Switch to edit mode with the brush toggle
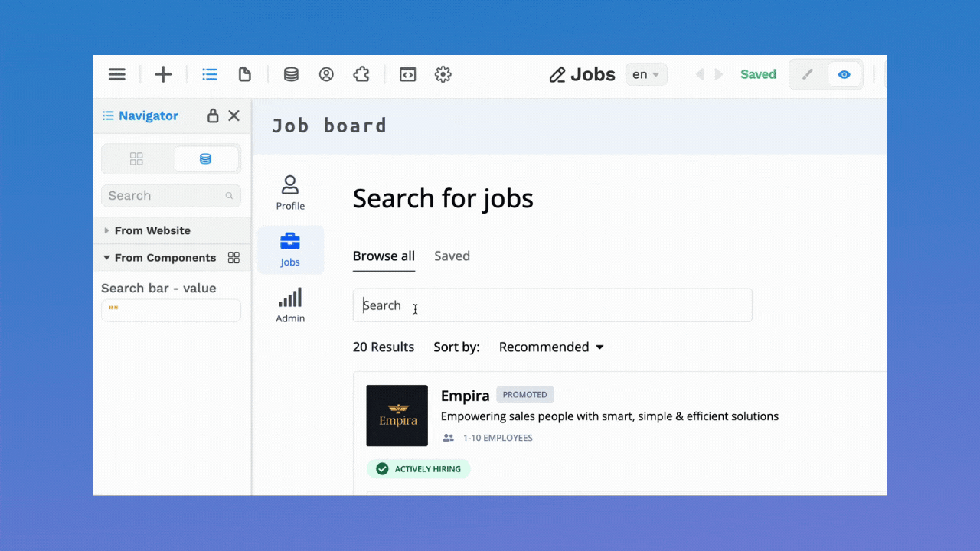The width and height of the screenshot is (980, 551). pyautogui.click(x=808, y=74)
